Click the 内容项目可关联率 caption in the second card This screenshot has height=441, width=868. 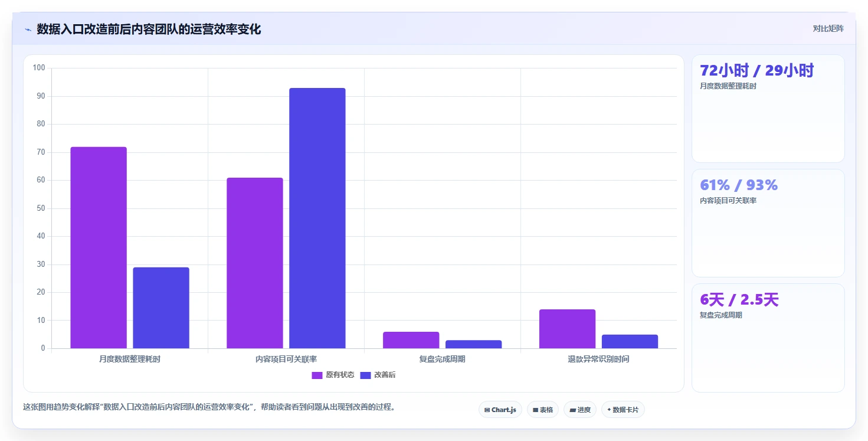[728, 201]
